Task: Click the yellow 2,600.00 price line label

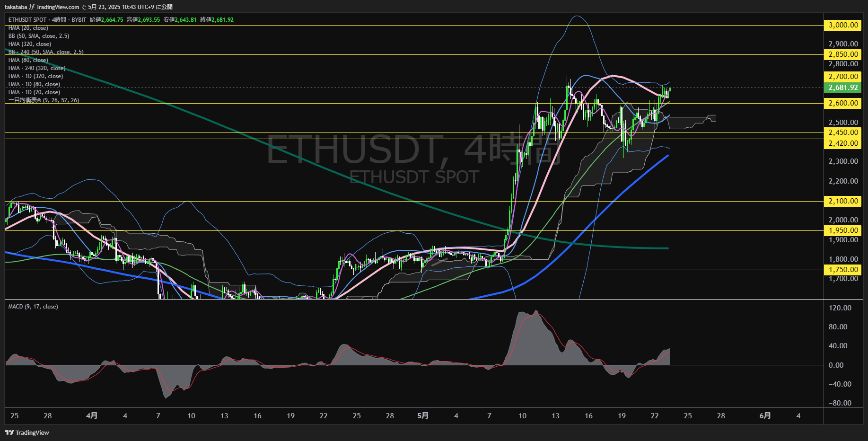Action: point(843,103)
